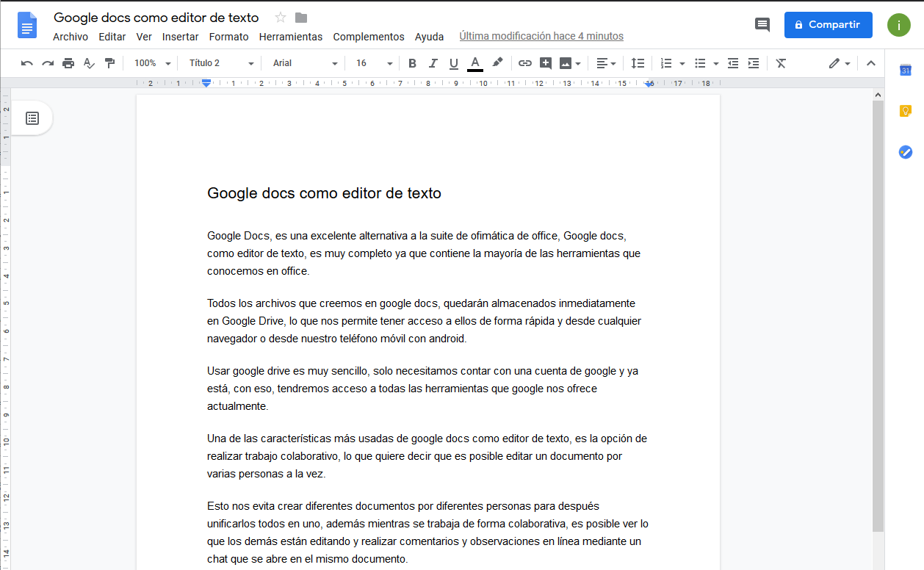Undo the last action
This screenshot has height=570, width=924.
click(27, 63)
